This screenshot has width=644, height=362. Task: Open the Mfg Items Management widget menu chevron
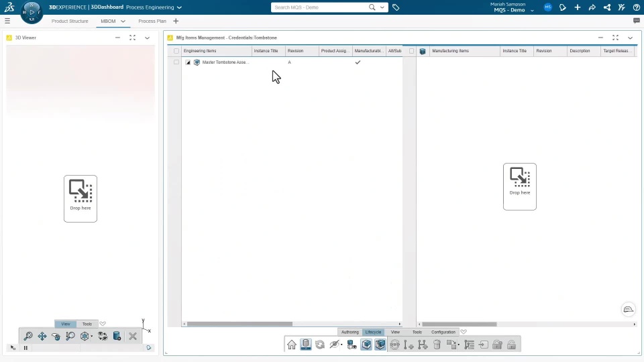(630, 38)
